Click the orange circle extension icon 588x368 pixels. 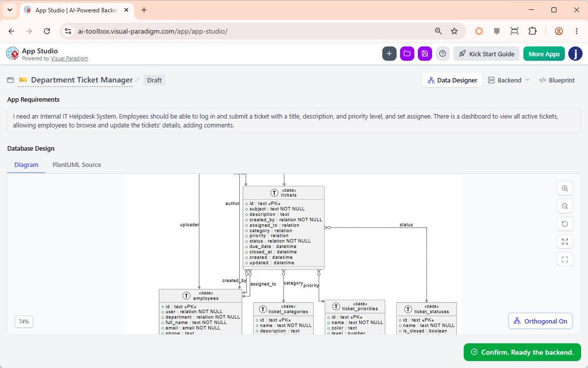[x=479, y=31]
